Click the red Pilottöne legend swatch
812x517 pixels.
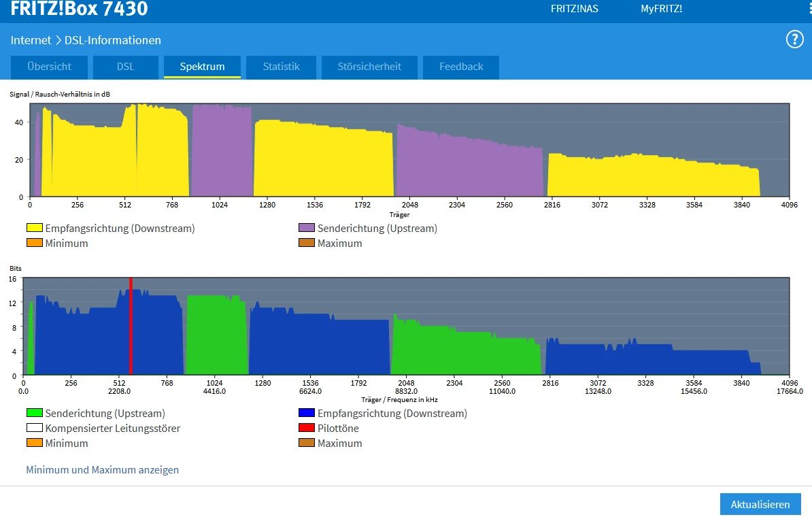coord(307,429)
